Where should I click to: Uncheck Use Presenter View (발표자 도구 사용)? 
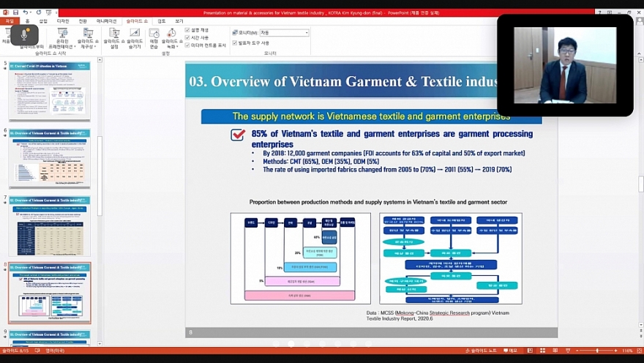[234, 43]
